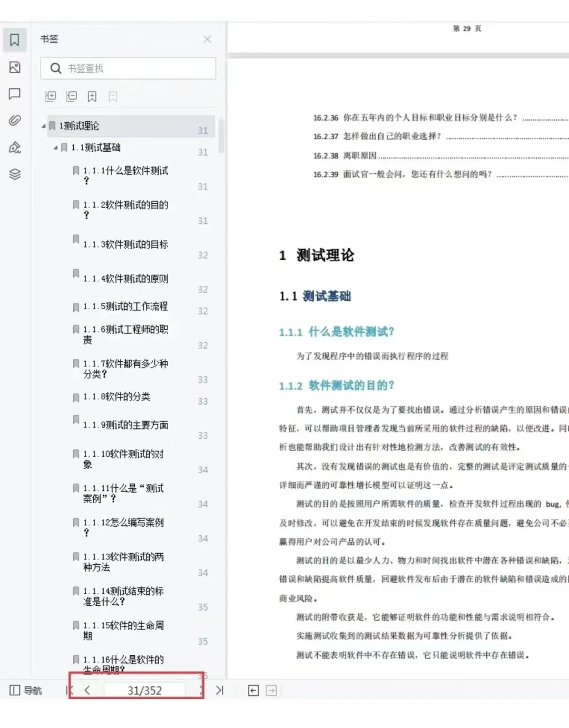Click the 书签查找 bookmark search box
The height and width of the screenshot is (728, 569).
[128, 68]
